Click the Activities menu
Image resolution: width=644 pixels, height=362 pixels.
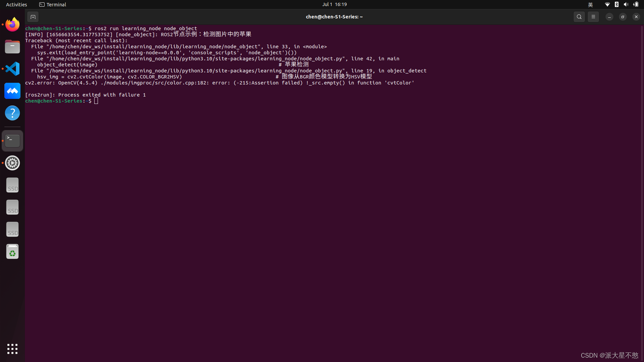tap(16, 4)
